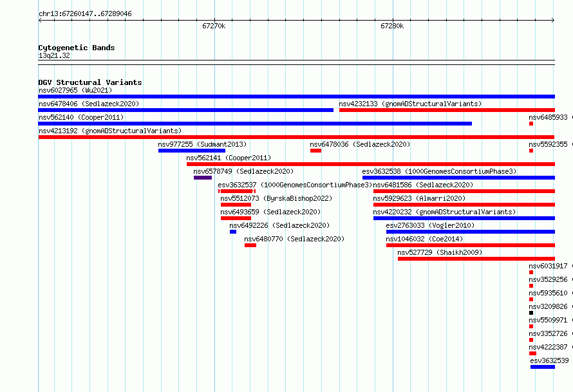Open nsv4213192 (gnomADStructuralVariants) label
573x392 pixels.
click(x=110, y=131)
